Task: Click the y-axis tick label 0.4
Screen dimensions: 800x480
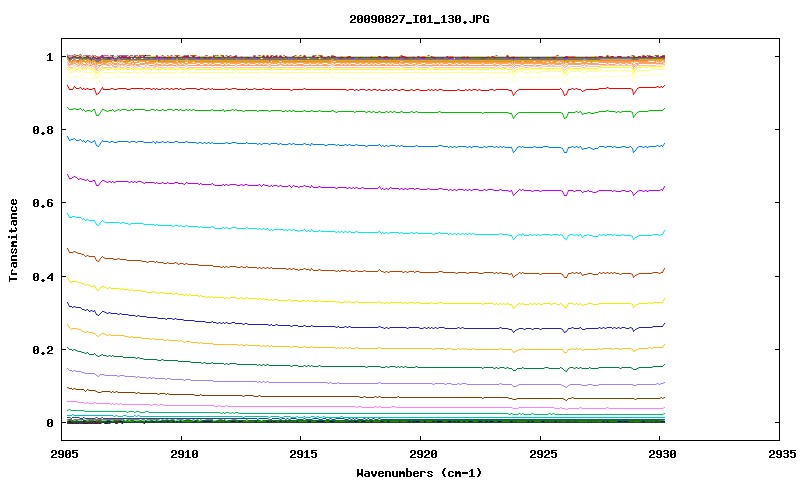Action: pos(43,276)
